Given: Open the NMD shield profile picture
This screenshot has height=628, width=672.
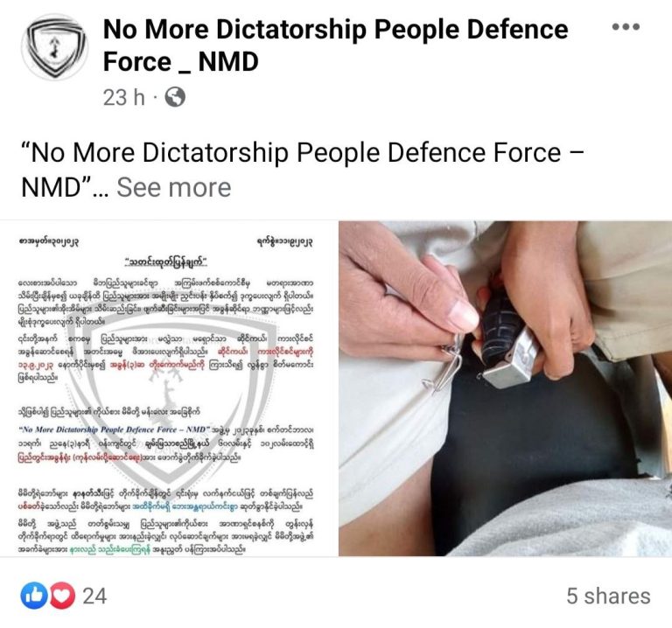Looking at the screenshot, I should 54,47.
